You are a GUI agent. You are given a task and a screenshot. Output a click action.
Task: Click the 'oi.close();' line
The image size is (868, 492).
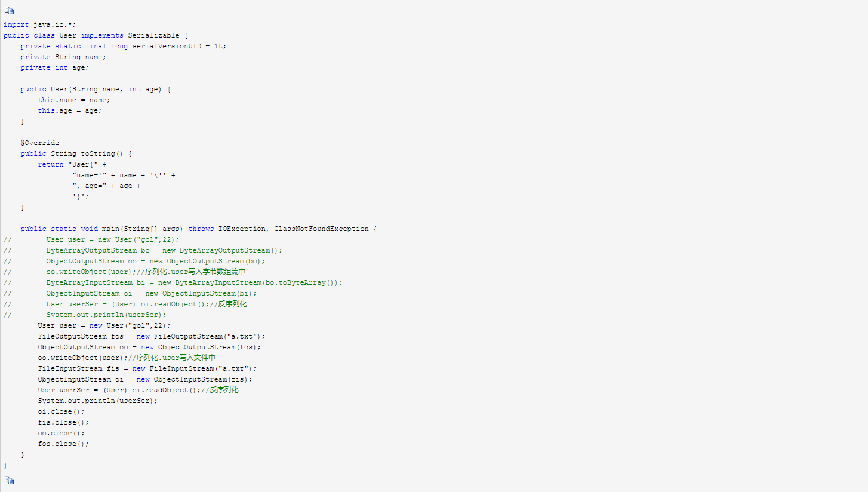pyautogui.click(x=61, y=411)
